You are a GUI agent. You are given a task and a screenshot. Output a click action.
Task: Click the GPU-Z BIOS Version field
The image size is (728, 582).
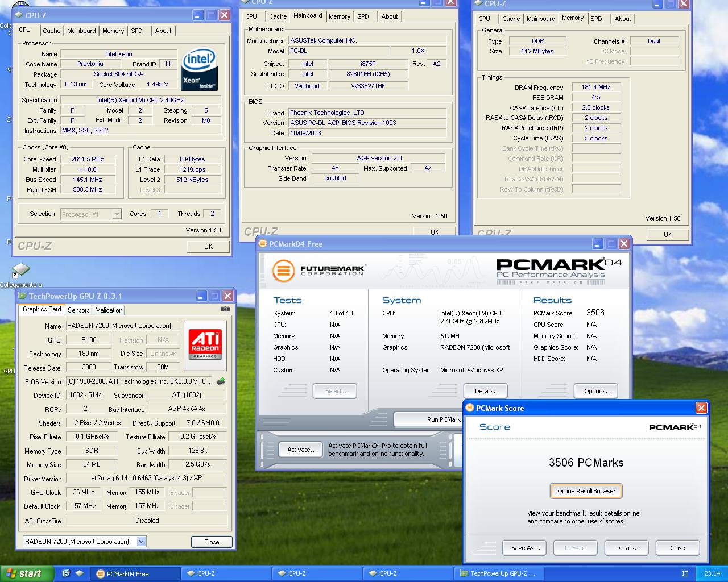click(x=139, y=381)
